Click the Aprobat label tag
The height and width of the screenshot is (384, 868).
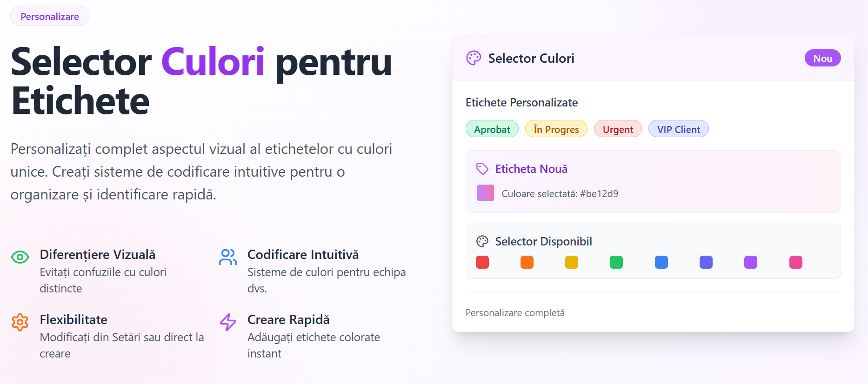pyautogui.click(x=492, y=129)
